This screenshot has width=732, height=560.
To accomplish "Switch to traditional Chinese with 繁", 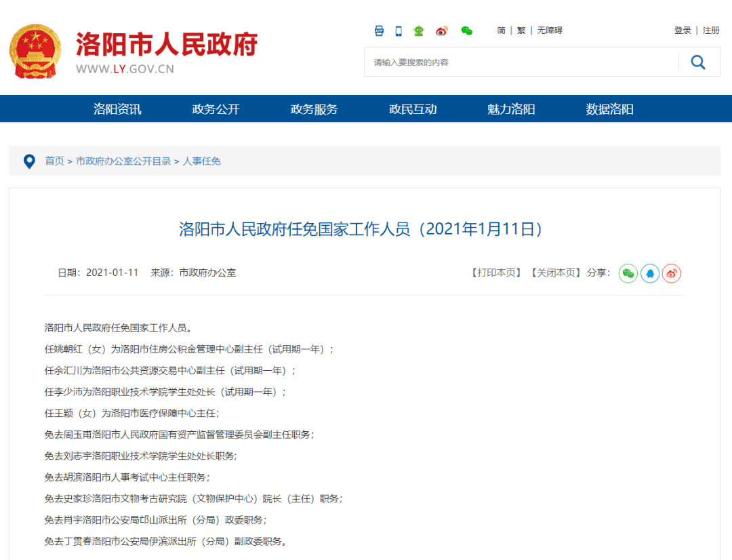I will (x=521, y=31).
